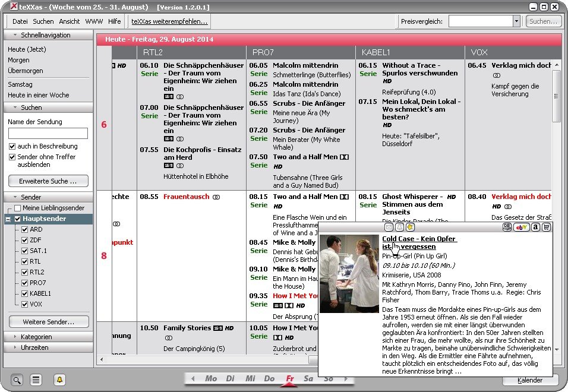Uncheck the RTL2 channel checkbox
The width and height of the screenshot is (568, 392).
pos(24,272)
